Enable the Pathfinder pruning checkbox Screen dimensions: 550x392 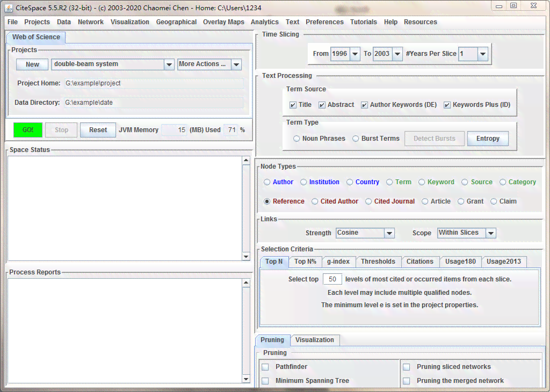click(265, 367)
